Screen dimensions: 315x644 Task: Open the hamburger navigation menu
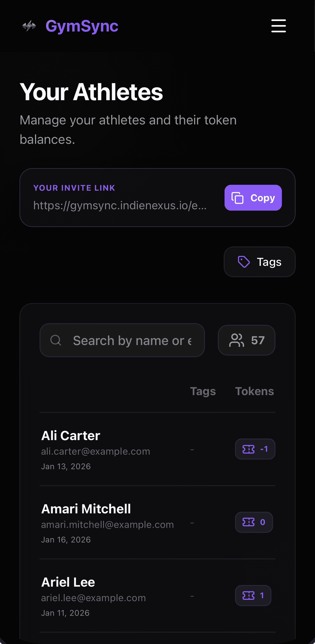278,26
